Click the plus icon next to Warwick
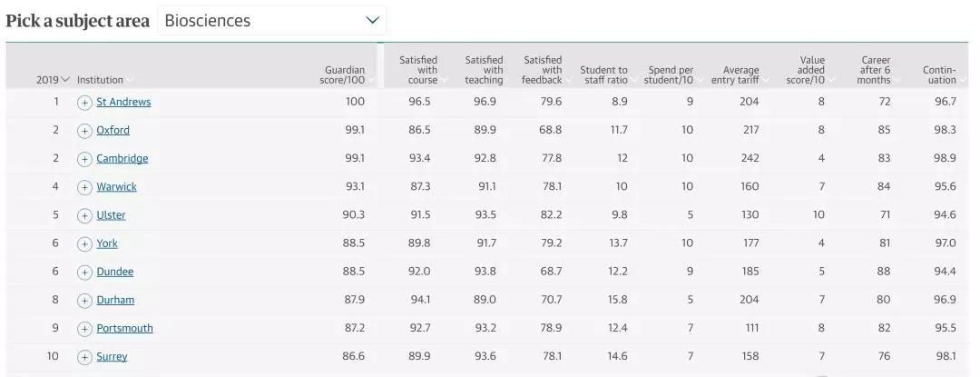 click(84, 187)
